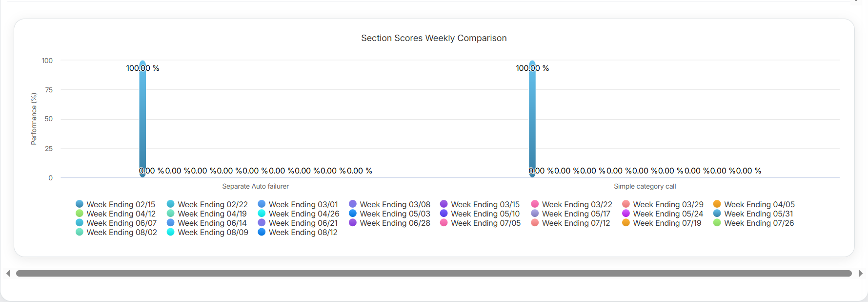Screen dimensions: 868x302
Task: Click the Week Ending 03/22 pink legend dot
Action: coord(535,204)
